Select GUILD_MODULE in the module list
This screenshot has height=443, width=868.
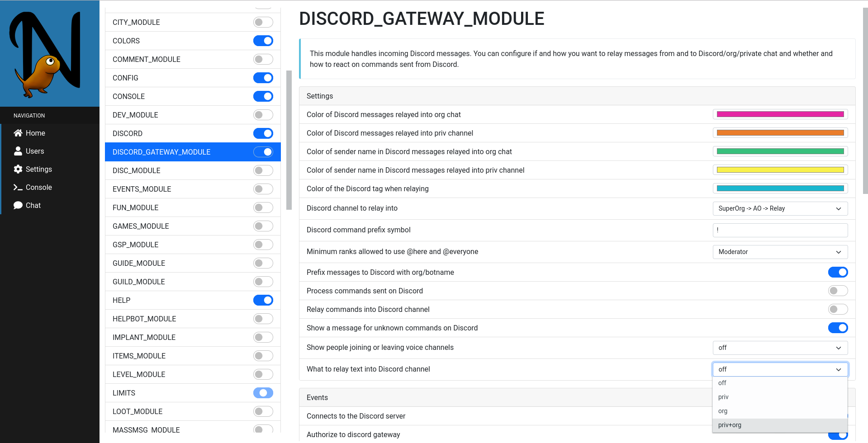click(193, 282)
